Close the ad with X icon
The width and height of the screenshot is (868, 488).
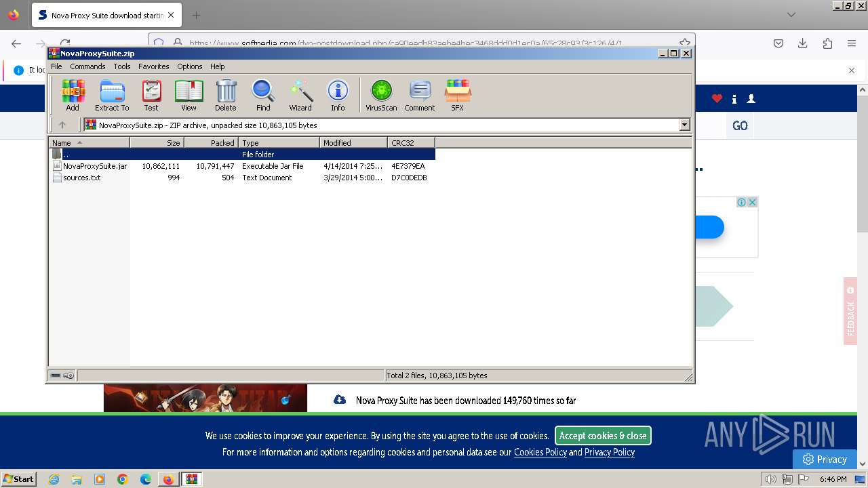click(x=753, y=202)
